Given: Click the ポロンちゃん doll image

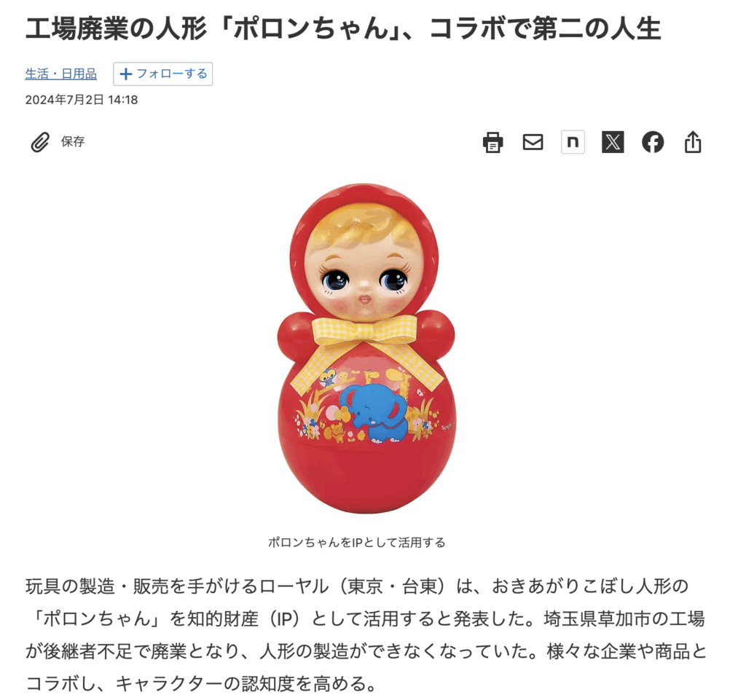Looking at the screenshot, I should coord(366,348).
